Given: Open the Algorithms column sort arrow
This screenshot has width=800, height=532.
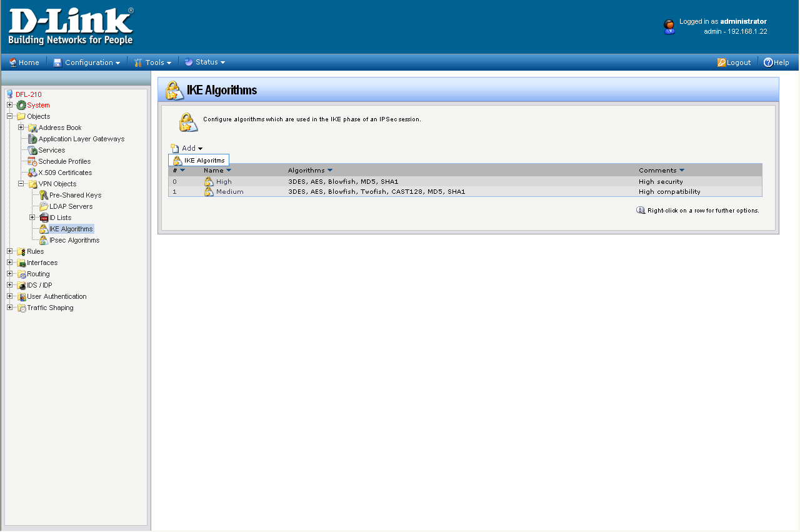Looking at the screenshot, I should point(330,170).
